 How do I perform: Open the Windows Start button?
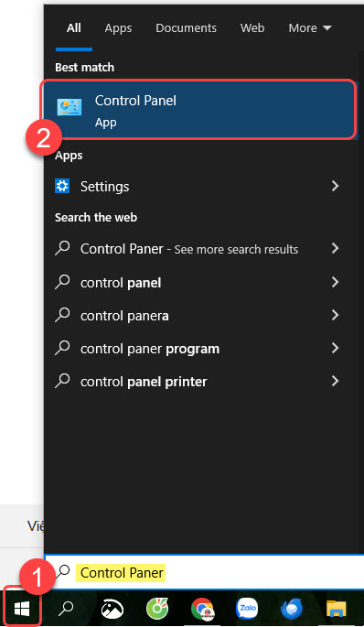click(22, 609)
